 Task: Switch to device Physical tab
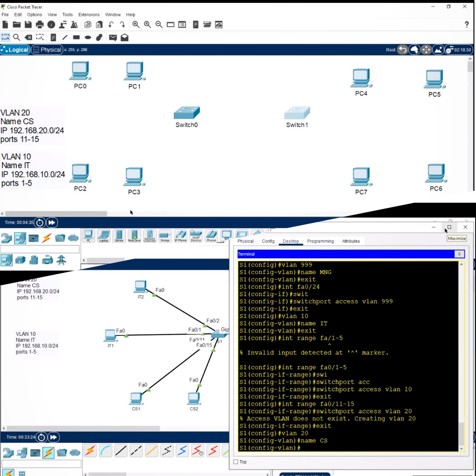(246, 241)
